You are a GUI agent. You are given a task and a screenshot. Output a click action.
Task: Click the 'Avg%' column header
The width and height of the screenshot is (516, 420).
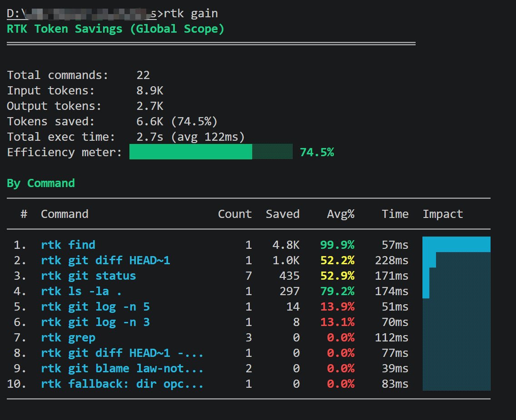[x=341, y=214]
